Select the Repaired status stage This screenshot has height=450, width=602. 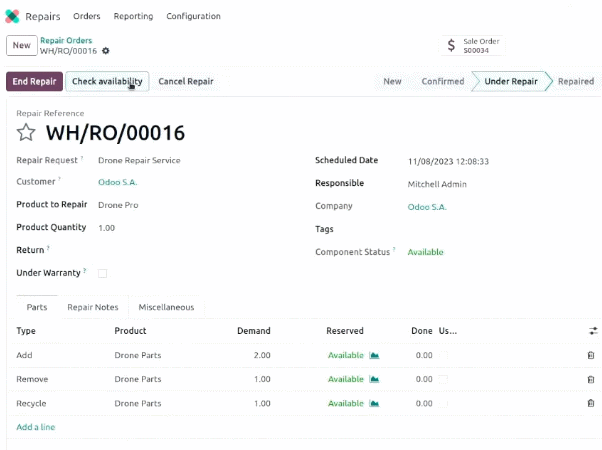click(x=576, y=81)
